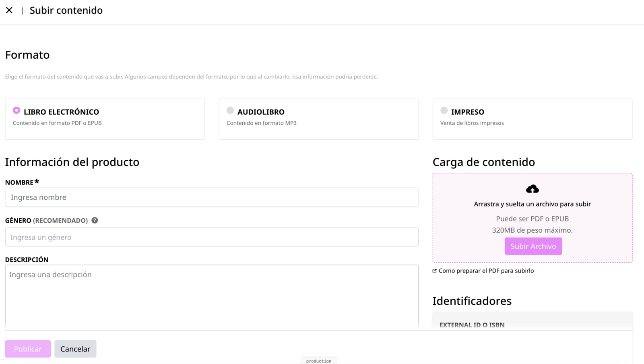Click the Publicar button
The image size is (644, 364).
[28, 349]
